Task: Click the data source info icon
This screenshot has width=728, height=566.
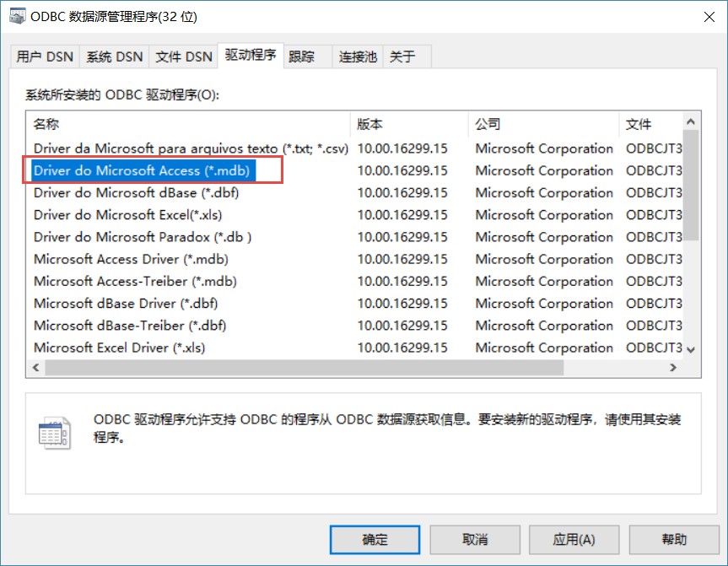Action: 55,431
